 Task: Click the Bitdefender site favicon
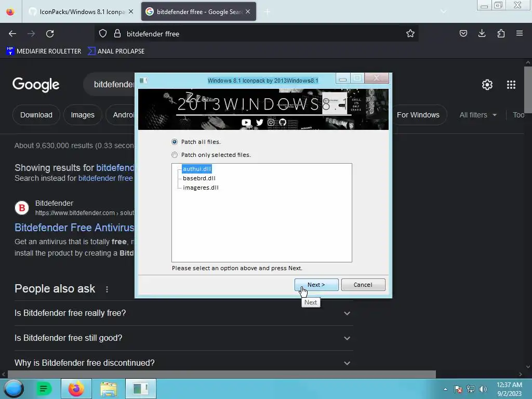[x=22, y=208]
